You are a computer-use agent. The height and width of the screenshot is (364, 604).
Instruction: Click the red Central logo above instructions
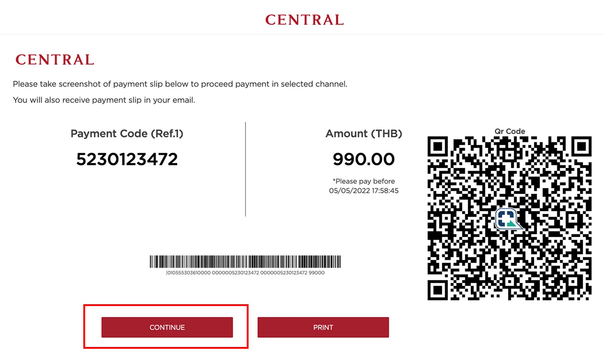55,59
